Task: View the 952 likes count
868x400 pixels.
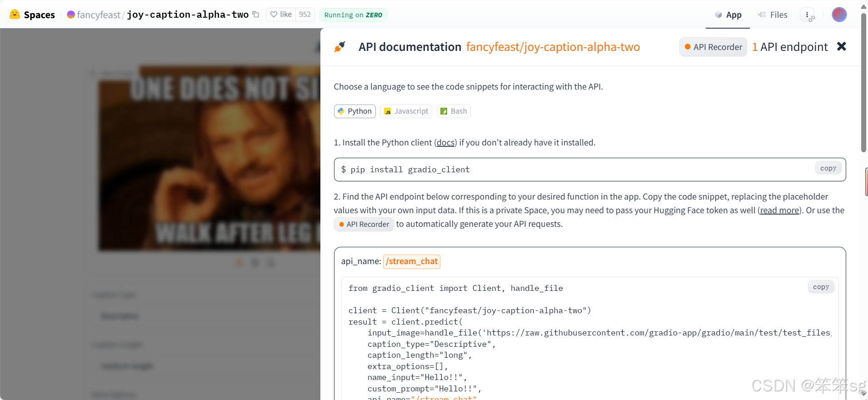Action: click(x=305, y=15)
